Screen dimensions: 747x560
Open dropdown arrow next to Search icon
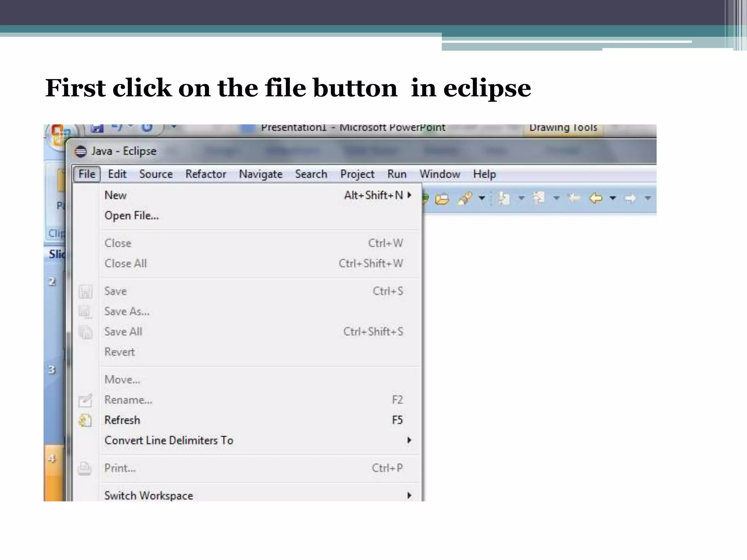pos(482,198)
